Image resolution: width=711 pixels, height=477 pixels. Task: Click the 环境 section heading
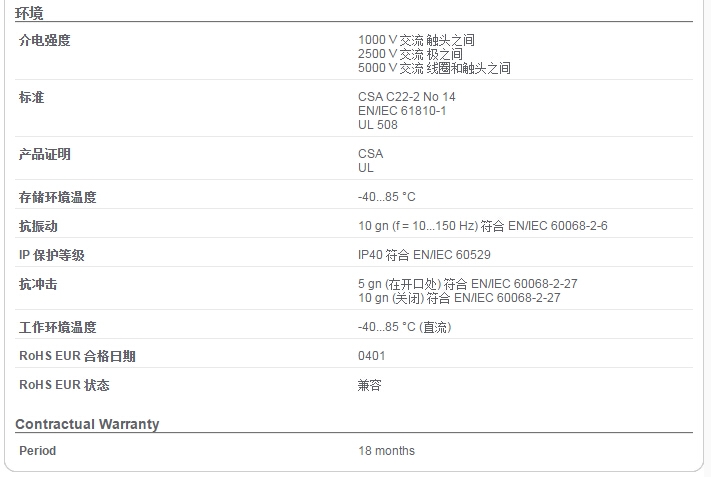(29, 13)
